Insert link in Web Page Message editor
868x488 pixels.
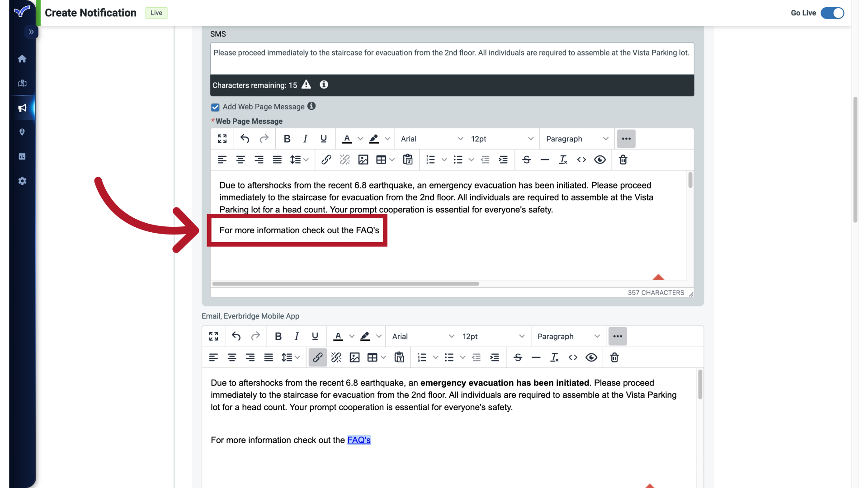pos(326,160)
